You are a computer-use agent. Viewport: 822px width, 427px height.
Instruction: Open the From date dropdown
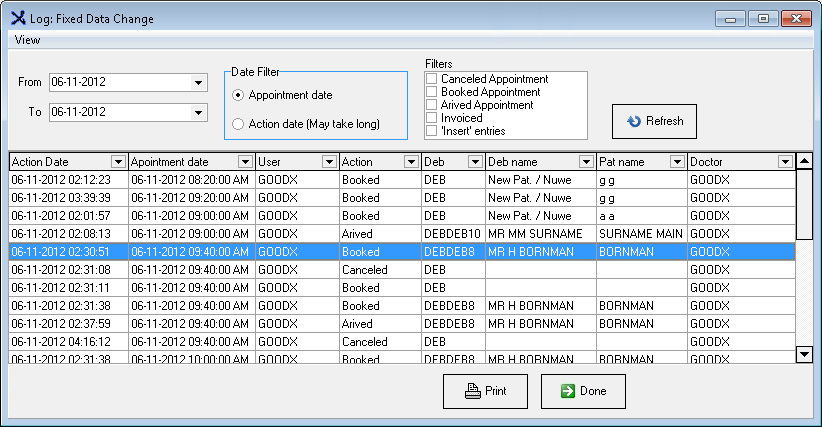point(198,82)
